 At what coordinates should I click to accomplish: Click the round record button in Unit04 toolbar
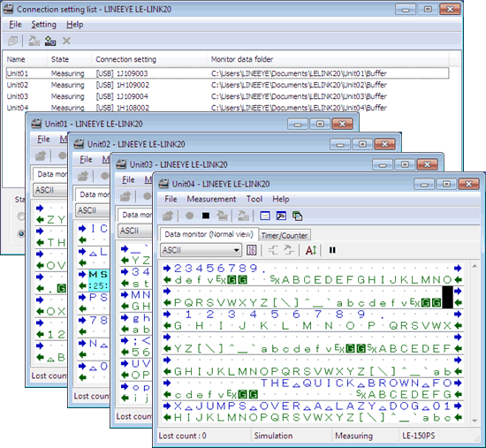pyautogui.click(x=189, y=216)
